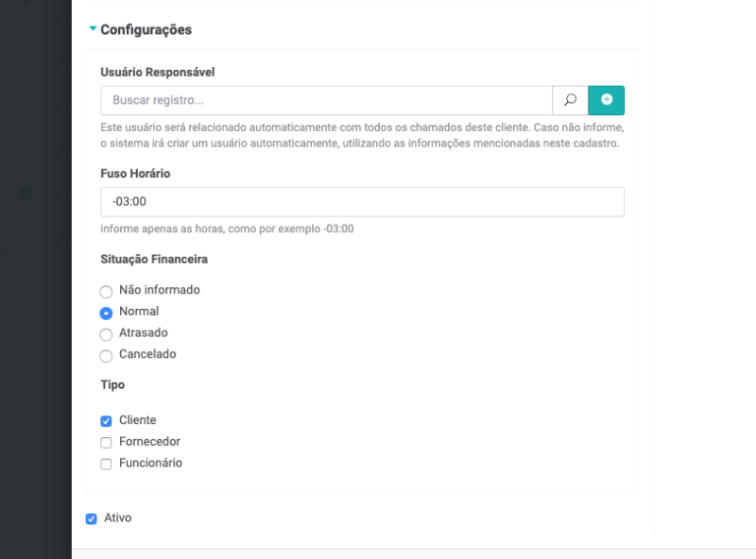Click the Fuso Horário label text
This screenshot has width=756, height=559.
tap(135, 174)
